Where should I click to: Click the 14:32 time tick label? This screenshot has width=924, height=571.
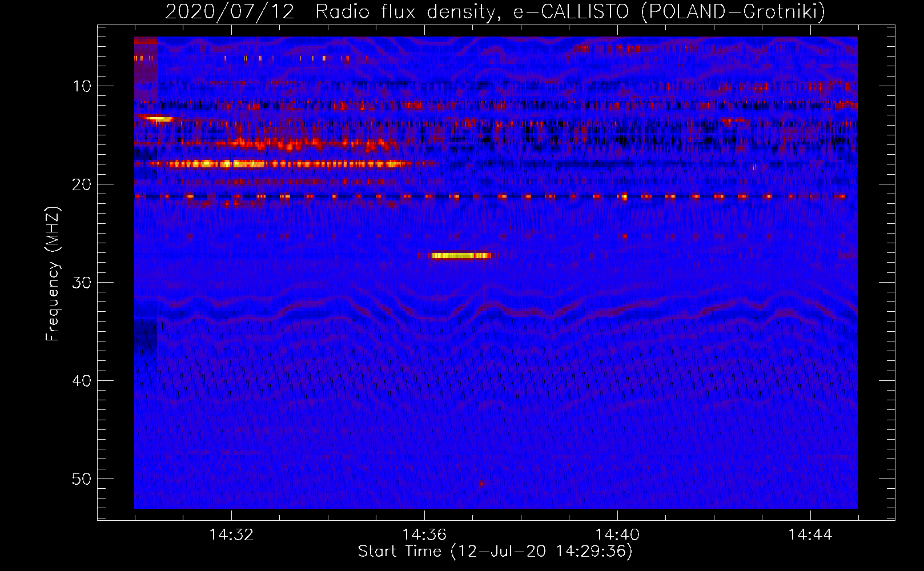pyautogui.click(x=231, y=535)
